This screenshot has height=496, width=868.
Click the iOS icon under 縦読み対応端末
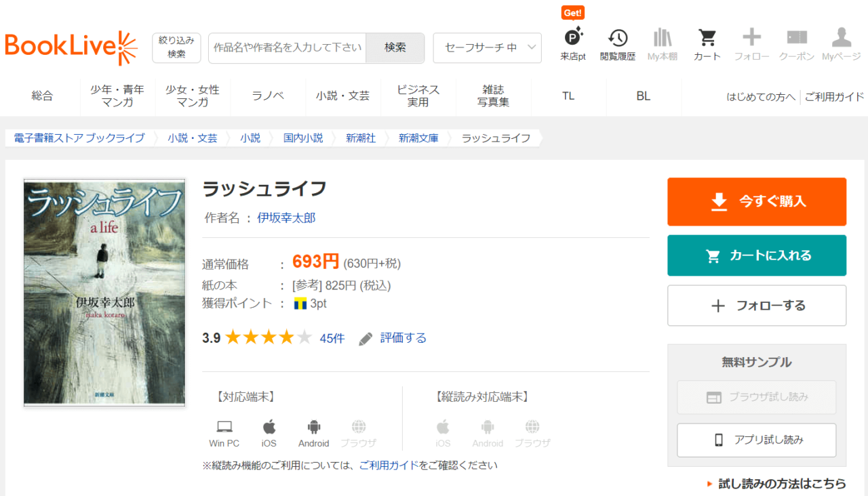point(443,427)
